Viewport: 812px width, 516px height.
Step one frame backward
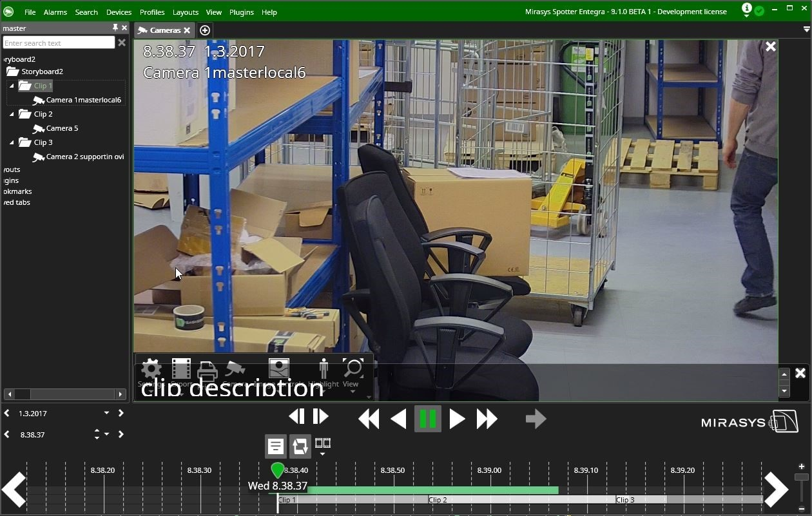pos(296,416)
